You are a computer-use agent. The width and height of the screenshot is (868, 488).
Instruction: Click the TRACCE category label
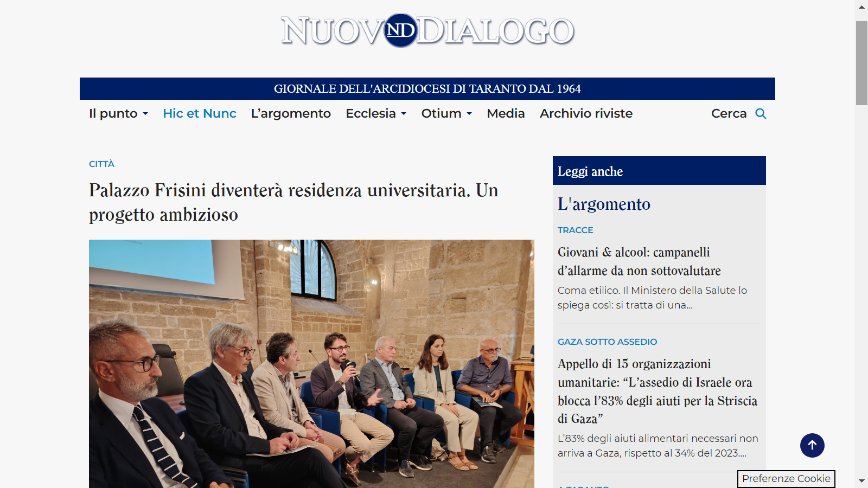point(575,230)
